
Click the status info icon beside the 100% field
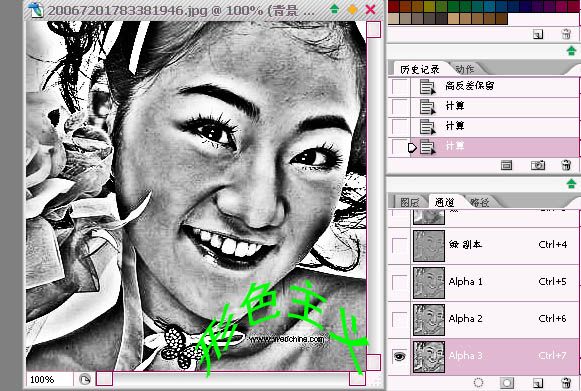tap(85, 379)
